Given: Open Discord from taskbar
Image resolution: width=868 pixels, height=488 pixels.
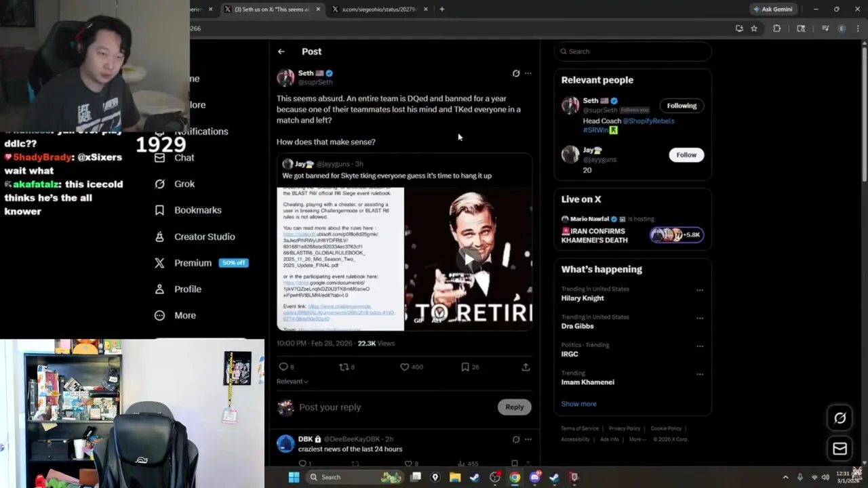Looking at the screenshot, I should 534,477.
